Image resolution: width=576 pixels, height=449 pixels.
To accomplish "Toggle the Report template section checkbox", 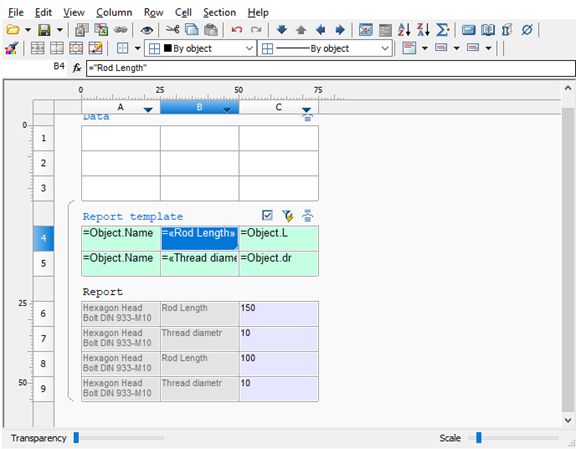I will tap(267, 215).
